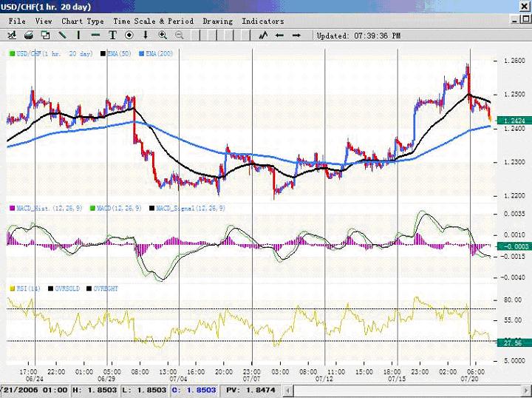Open the File menu
The width and height of the screenshot is (532, 398).
pyautogui.click(x=17, y=21)
